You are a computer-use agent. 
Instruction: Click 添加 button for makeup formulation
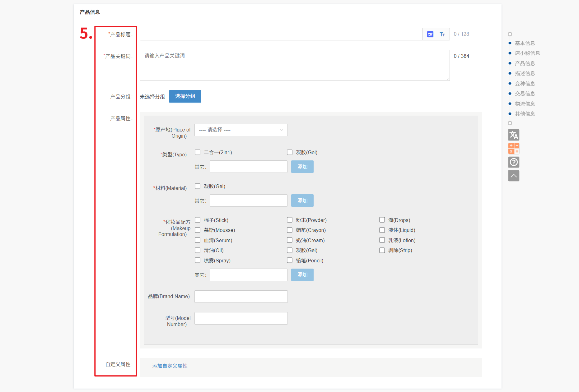(302, 275)
